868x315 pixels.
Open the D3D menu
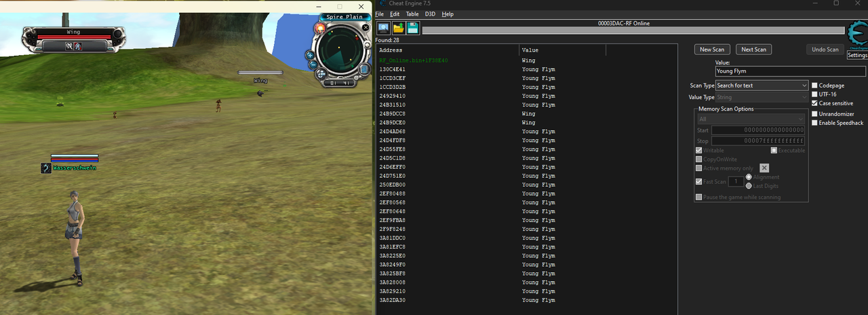[x=430, y=14]
